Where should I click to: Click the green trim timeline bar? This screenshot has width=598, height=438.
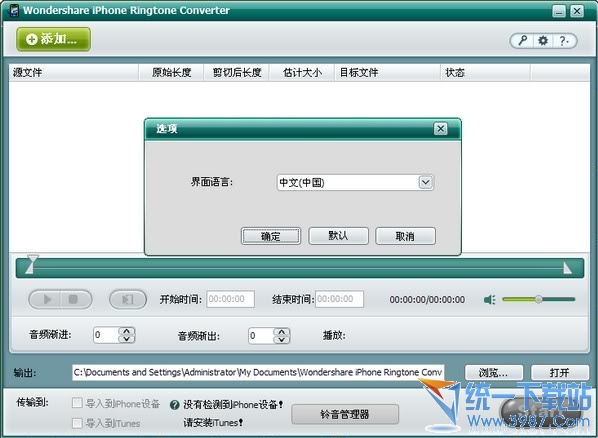tap(300, 268)
